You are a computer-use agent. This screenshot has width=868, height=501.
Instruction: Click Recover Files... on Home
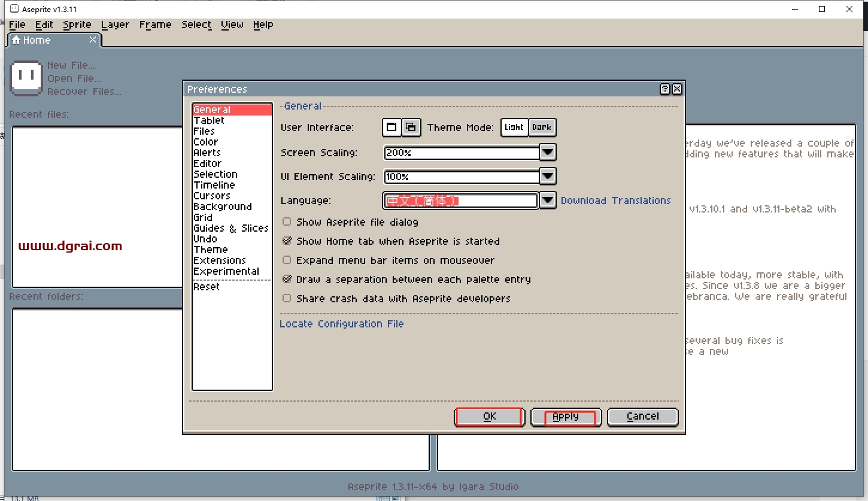coord(84,92)
